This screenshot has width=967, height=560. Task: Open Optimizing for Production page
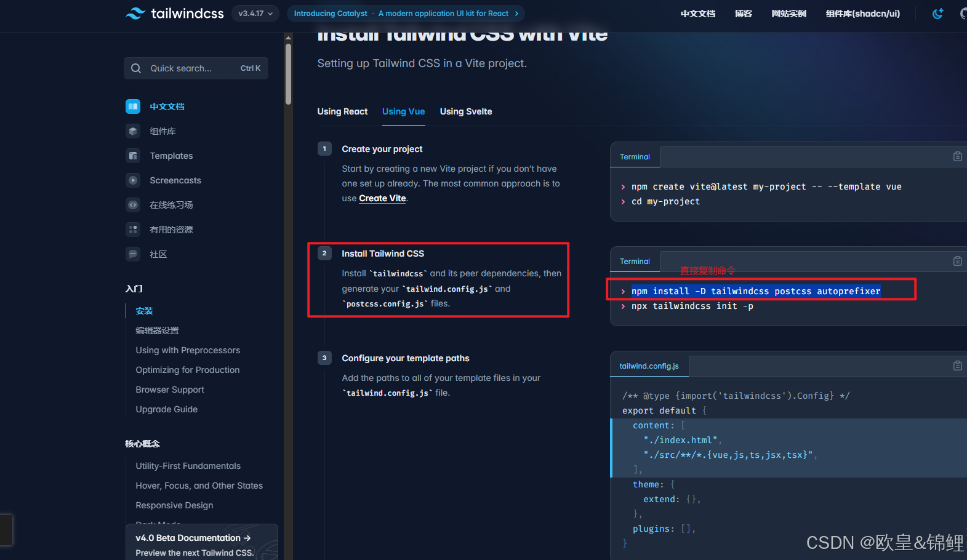tap(188, 370)
